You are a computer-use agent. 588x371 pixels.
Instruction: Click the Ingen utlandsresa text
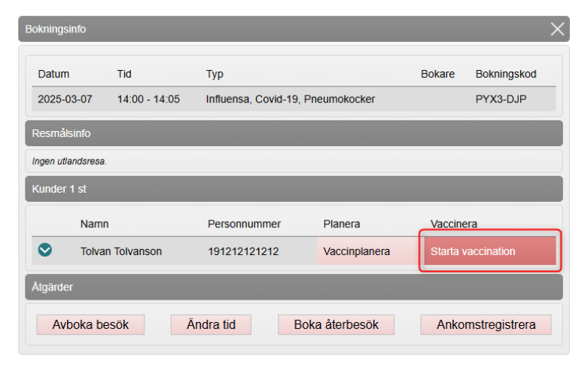[x=69, y=161]
